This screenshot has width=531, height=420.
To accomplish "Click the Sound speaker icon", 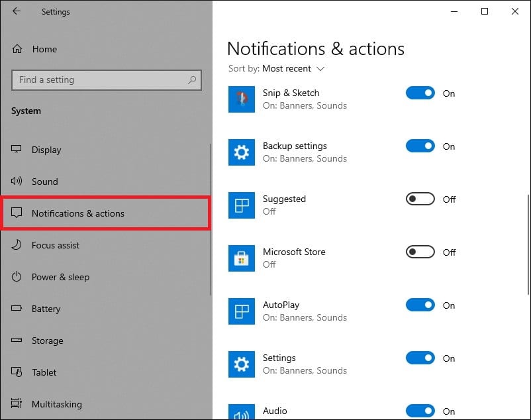I will point(17,181).
